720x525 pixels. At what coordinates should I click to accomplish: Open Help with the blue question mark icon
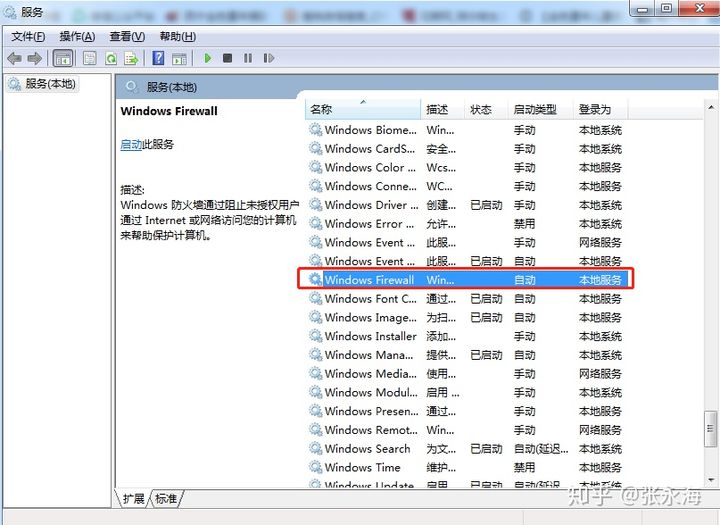tap(158, 59)
